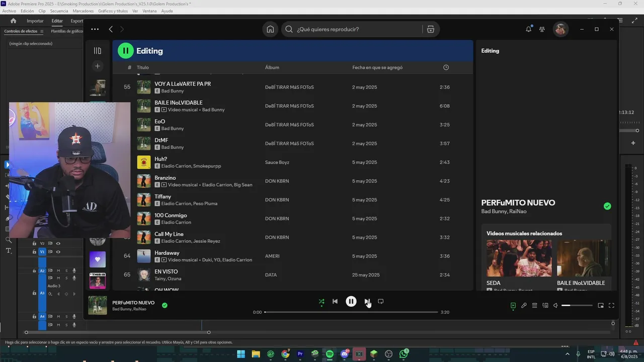Open the SEDA related music video
Image resolution: width=644 pixels, height=362 pixels.
tap(519, 258)
